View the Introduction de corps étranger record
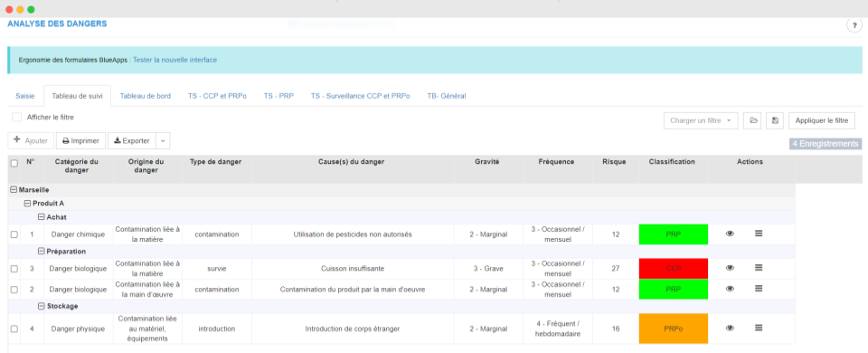868x353 pixels. (x=730, y=328)
